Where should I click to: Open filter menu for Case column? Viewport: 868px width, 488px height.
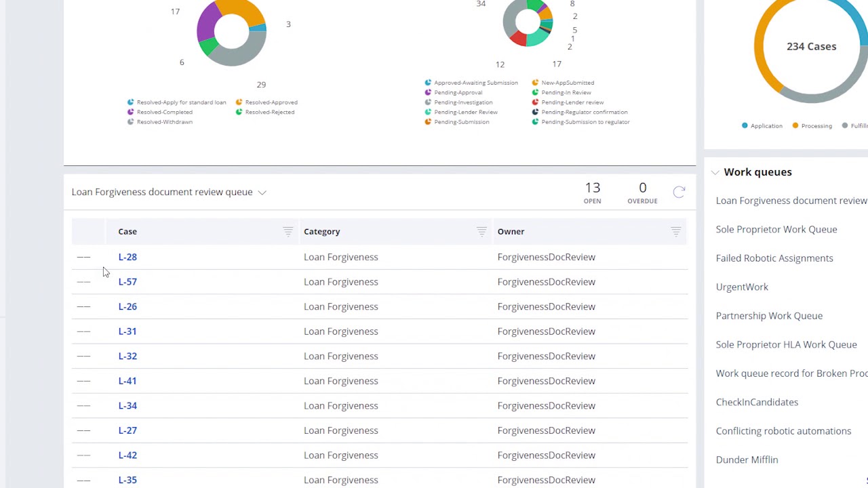click(288, 232)
